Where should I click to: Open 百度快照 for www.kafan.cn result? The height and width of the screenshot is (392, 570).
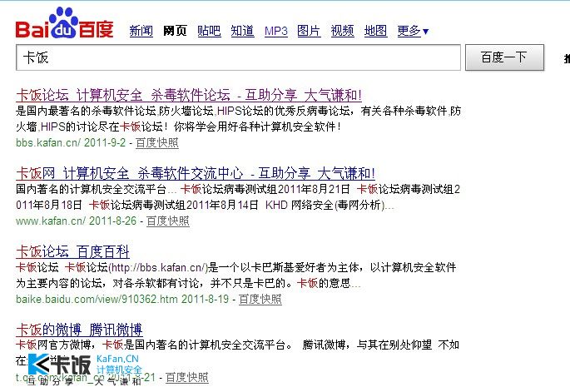click(167, 221)
